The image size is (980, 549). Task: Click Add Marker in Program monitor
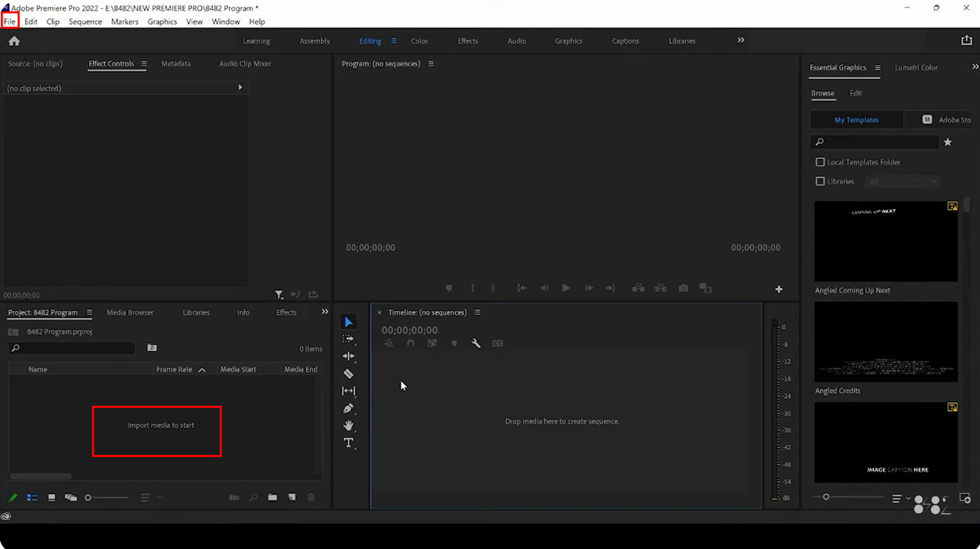pos(449,288)
